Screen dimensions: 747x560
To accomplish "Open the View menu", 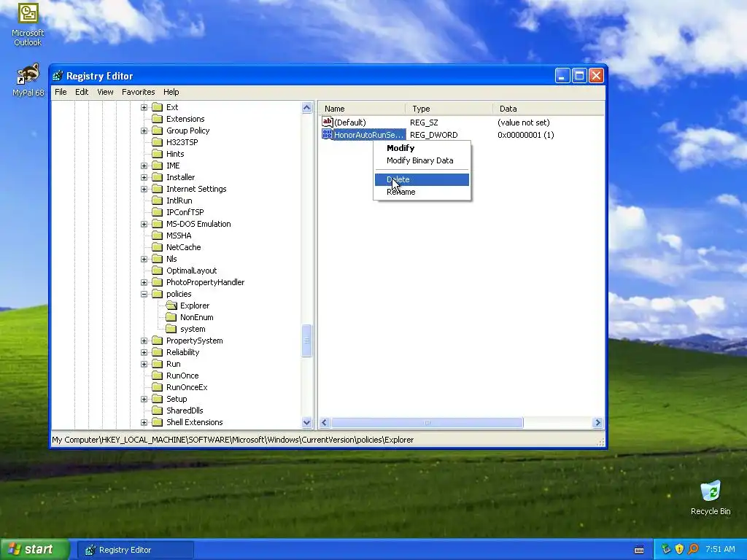I will pyautogui.click(x=105, y=92).
